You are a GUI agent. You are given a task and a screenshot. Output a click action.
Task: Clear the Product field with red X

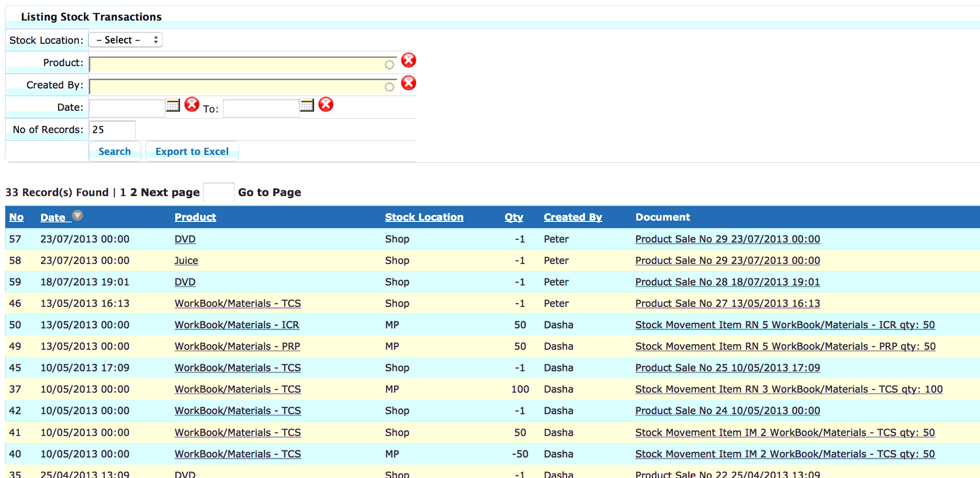[409, 60]
